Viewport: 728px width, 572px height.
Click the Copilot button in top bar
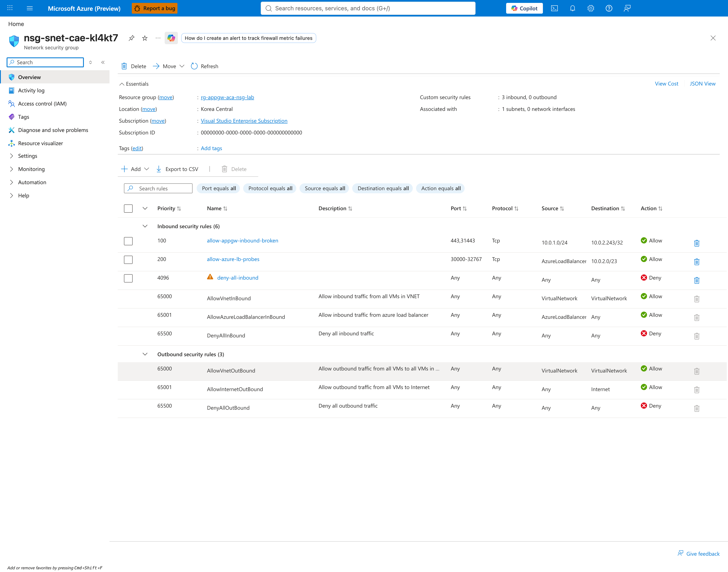[524, 8]
